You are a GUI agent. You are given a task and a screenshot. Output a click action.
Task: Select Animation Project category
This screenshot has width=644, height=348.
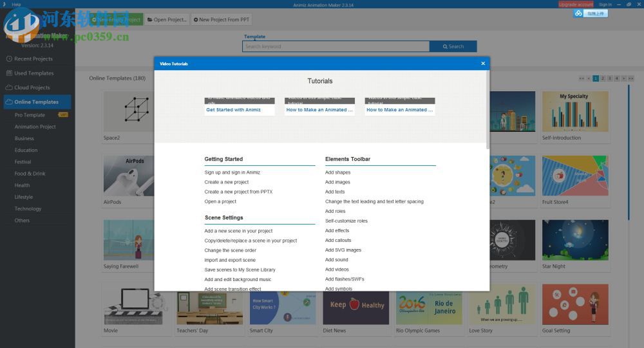[35, 127]
